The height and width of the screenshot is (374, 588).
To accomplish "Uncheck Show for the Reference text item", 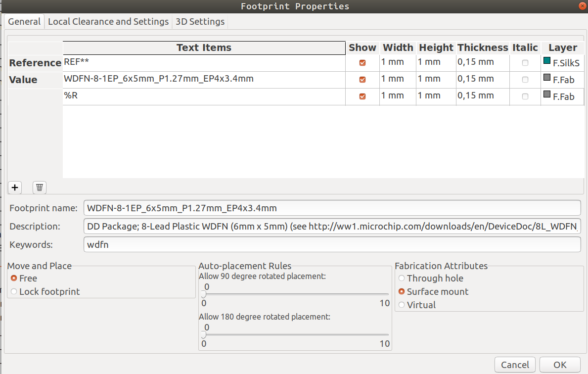I will click(362, 62).
